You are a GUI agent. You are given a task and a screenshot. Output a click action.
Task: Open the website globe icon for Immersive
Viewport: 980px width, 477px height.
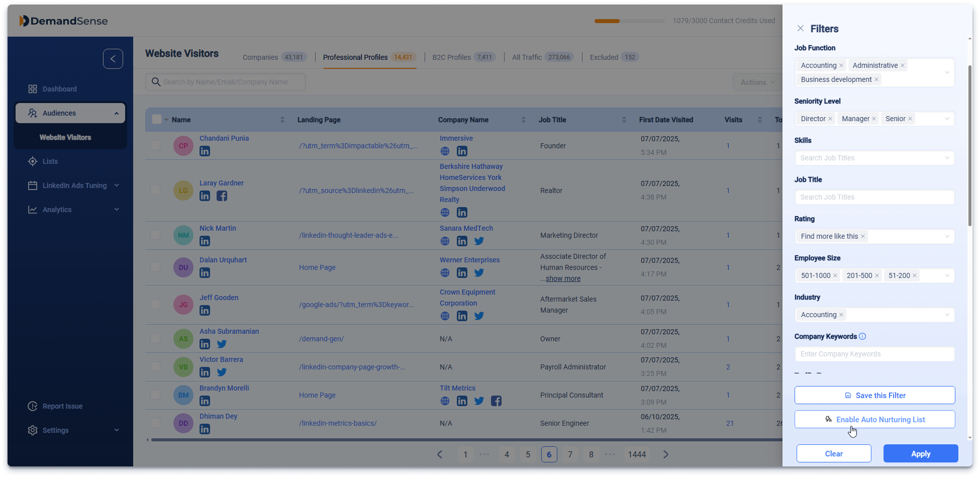pyautogui.click(x=444, y=151)
